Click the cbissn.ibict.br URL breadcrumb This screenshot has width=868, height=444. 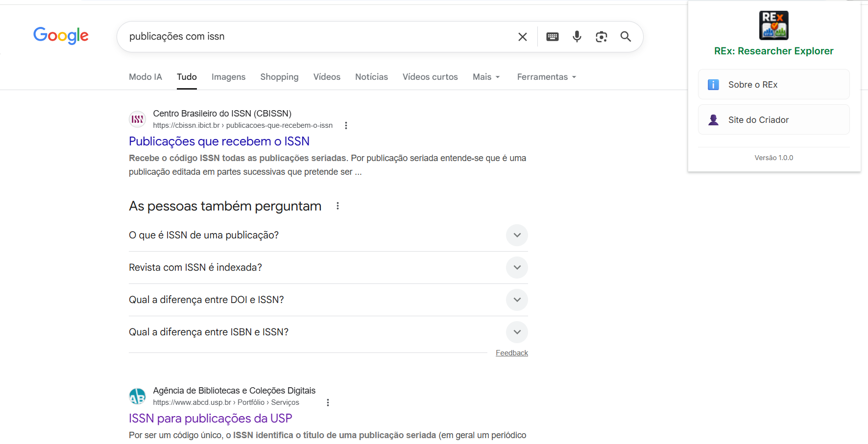pyautogui.click(x=243, y=125)
